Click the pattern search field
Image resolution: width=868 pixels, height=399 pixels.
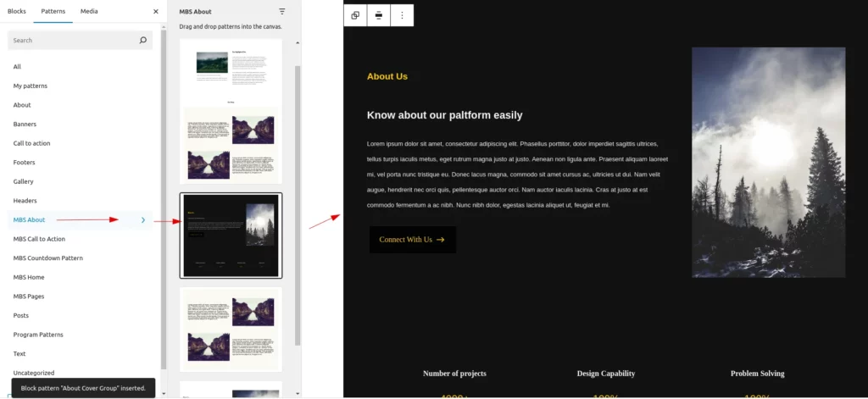coord(72,40)
